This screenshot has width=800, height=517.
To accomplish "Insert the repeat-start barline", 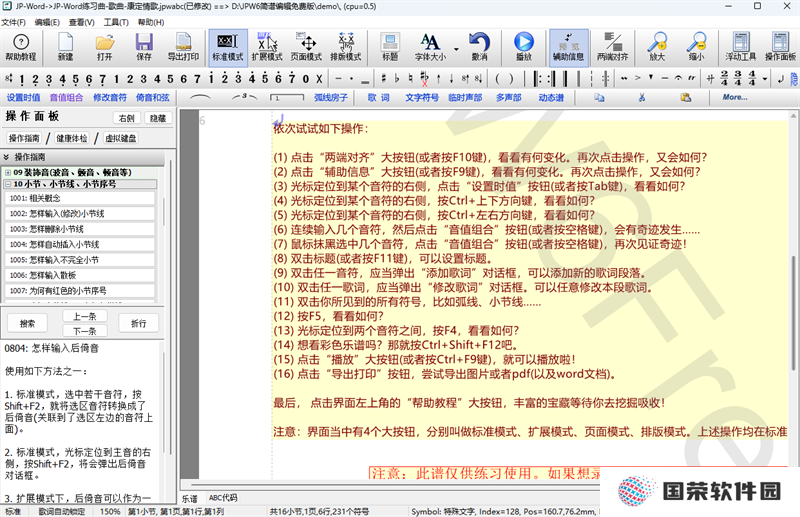I will (537, 79).
